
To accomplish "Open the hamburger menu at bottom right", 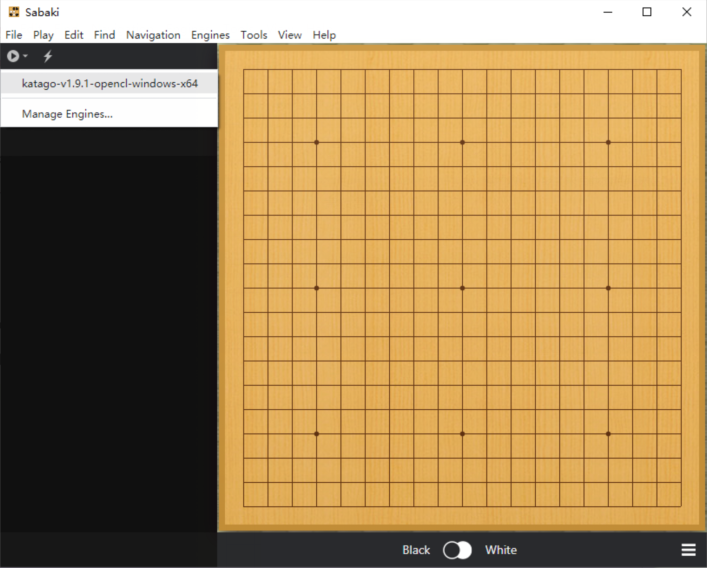I will click(x=689, y=550).
